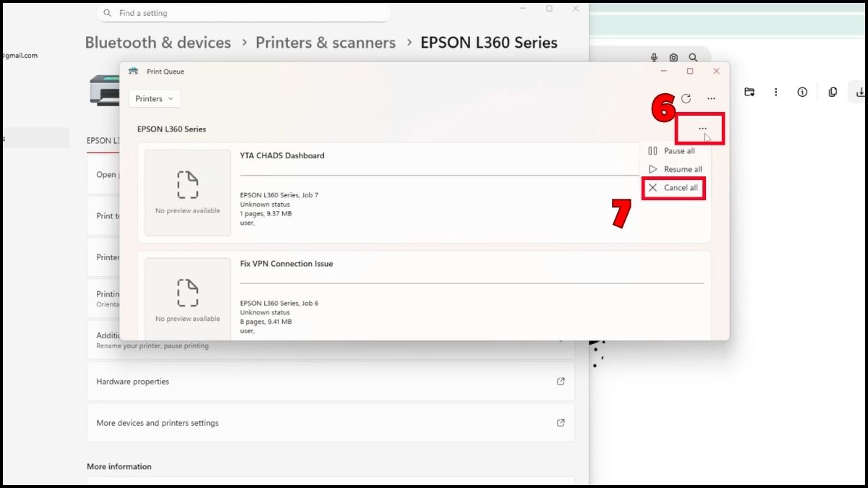
Task: Click the voice search microphone icon
Action: pos(655,58)
